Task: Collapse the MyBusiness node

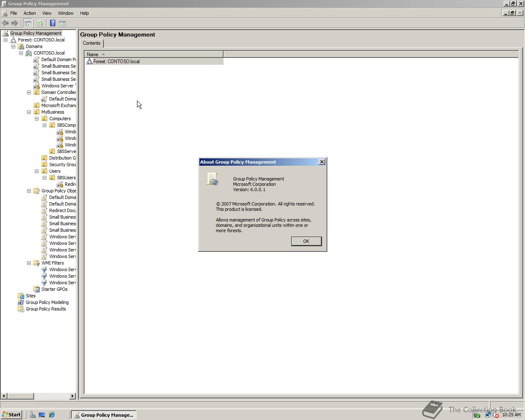Action: click(29, 112)
